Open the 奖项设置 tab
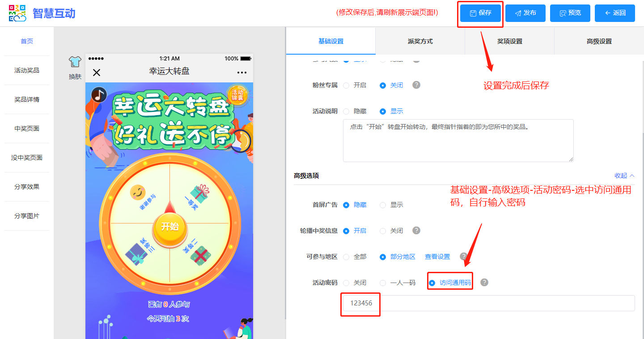The height and width of the screenshot is (339, 644). (509, 41)
